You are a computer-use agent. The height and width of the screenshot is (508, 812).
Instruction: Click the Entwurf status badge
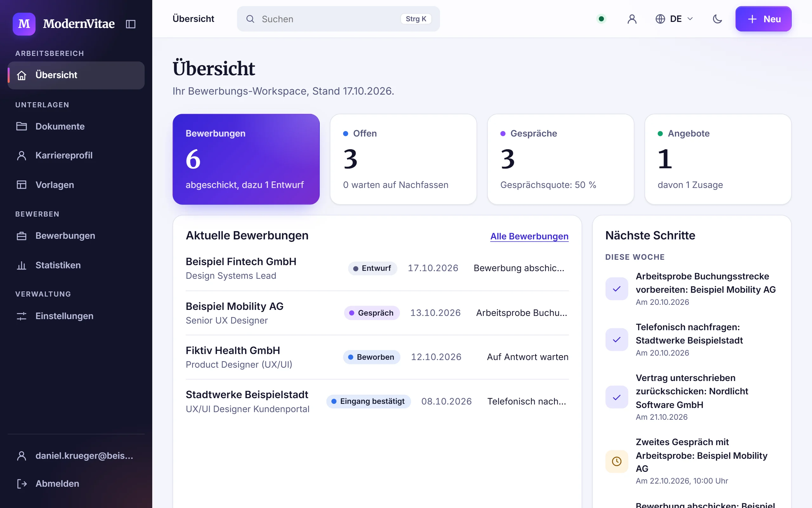(x=372, y=268)
